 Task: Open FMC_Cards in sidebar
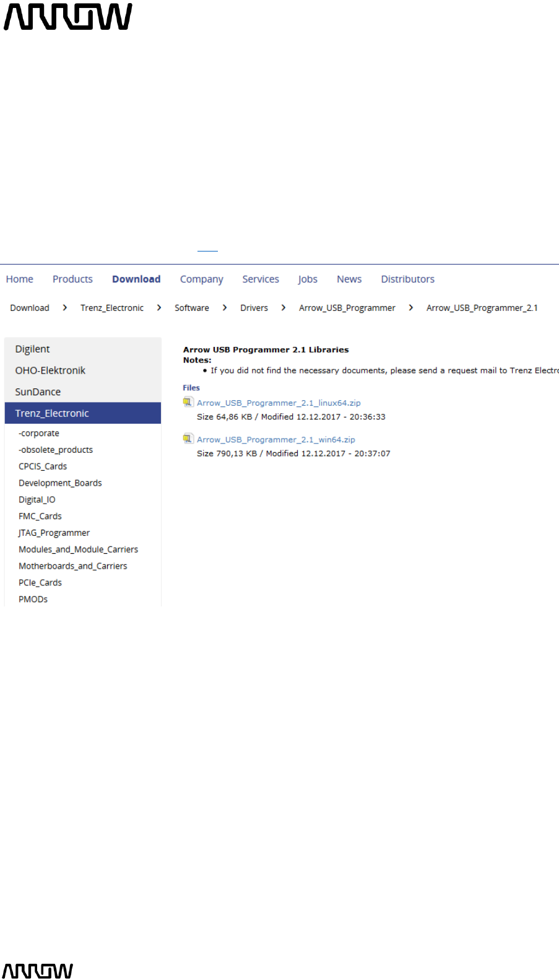40,516
